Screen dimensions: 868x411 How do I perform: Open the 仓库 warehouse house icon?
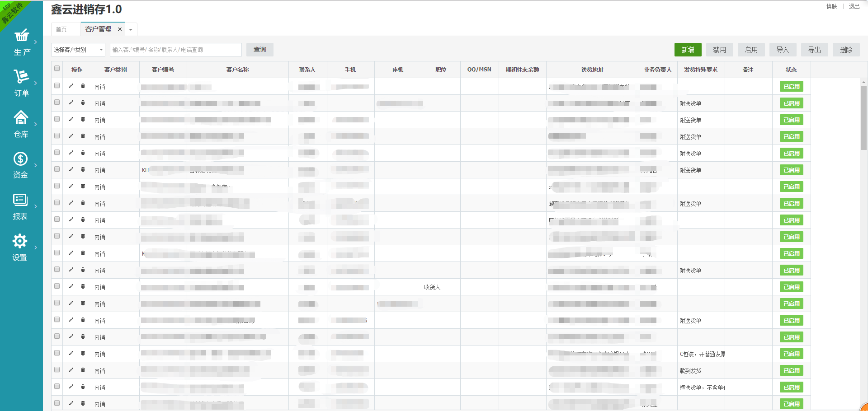click(x=21, y=117)
